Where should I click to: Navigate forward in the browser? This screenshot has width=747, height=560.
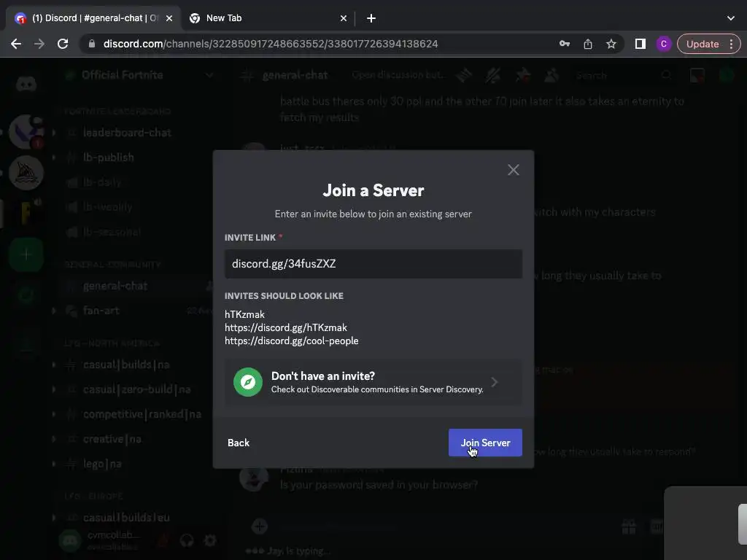(x=39, y=44)
